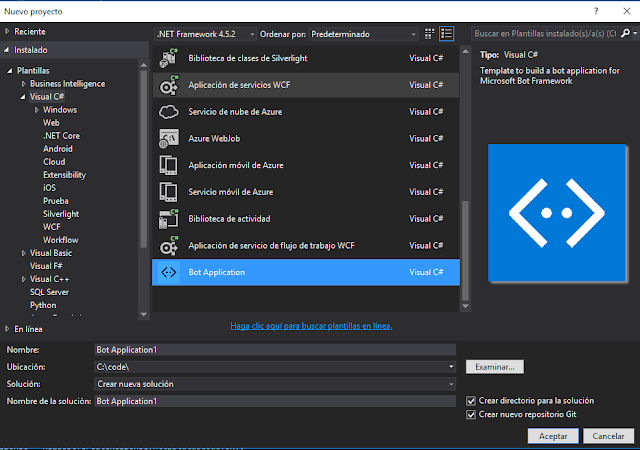Select the Biblioteca de clases de Silverlight template icon
The width and height of the screenshot is (640, 450).
pos(169,58)
